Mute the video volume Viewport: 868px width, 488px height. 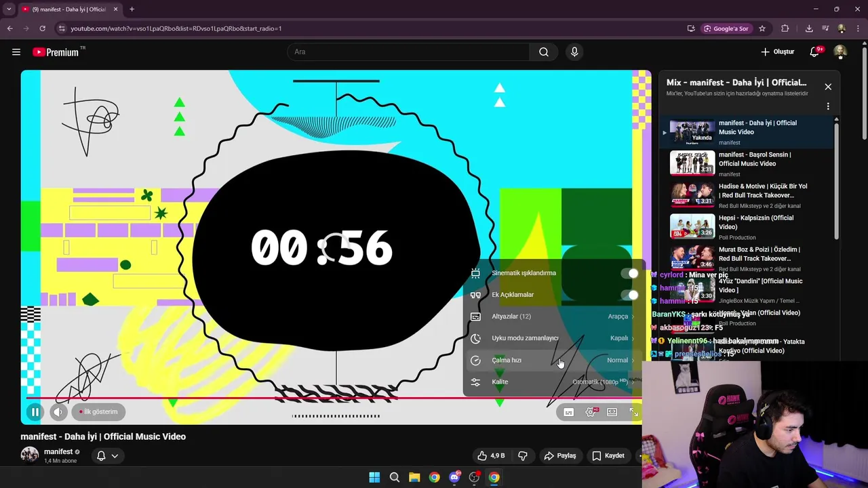click(58, 411)
